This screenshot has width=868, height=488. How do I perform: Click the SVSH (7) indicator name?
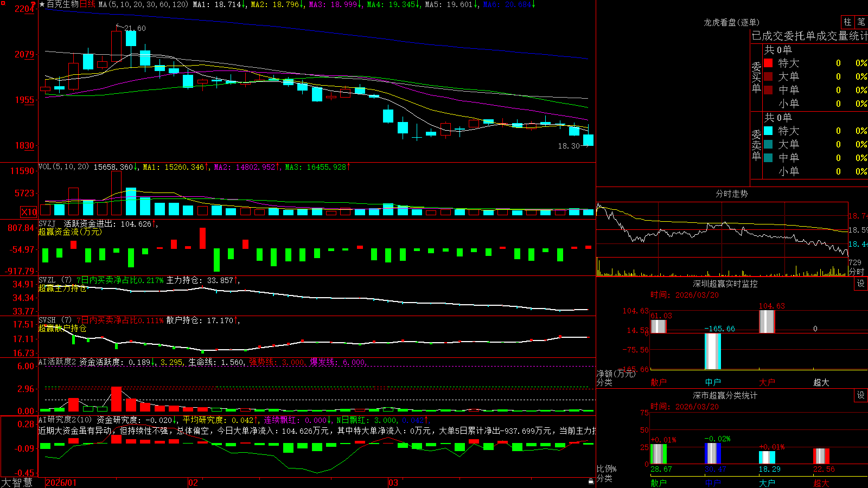[x=55, y=320]
